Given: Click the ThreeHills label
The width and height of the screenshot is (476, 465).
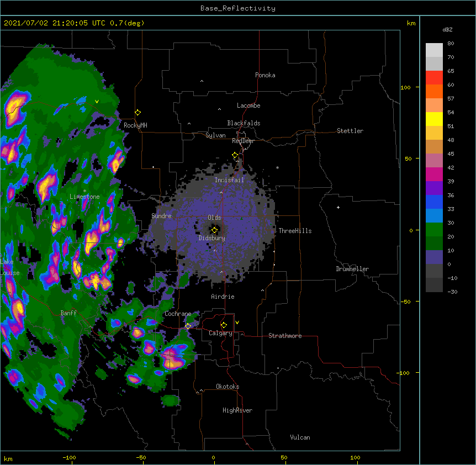Looking at the screenshot, I should (295, 231).
